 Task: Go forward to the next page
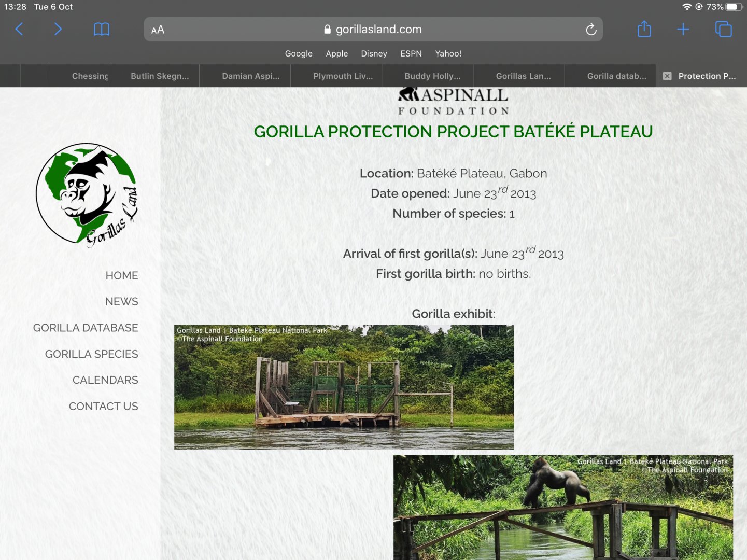58,29
